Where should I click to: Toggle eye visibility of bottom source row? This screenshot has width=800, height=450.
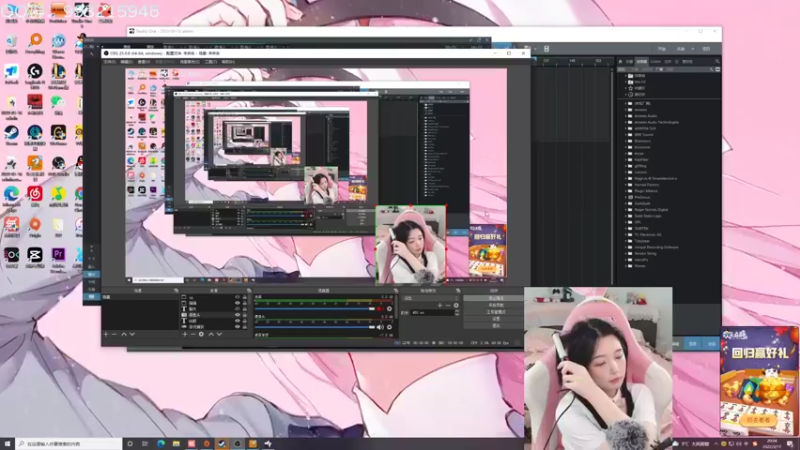point(237,327)
